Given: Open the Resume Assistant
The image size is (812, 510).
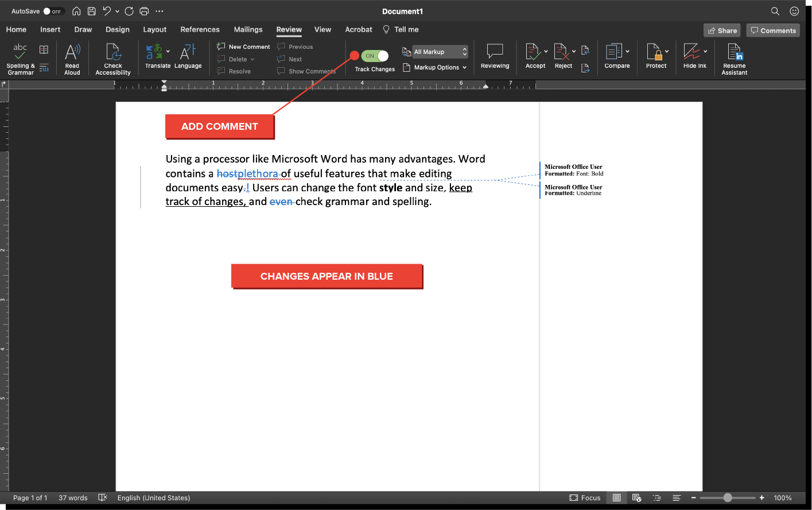Looking at the screenshot, I should click(x=735, y=59).
